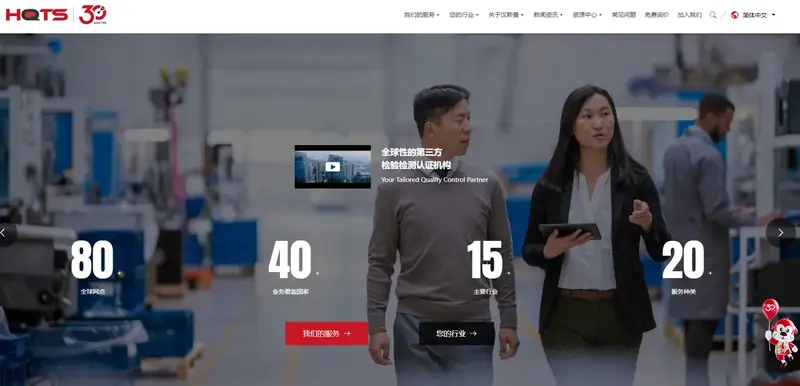
Task: Go to next slide arrow
Action: 781,233
